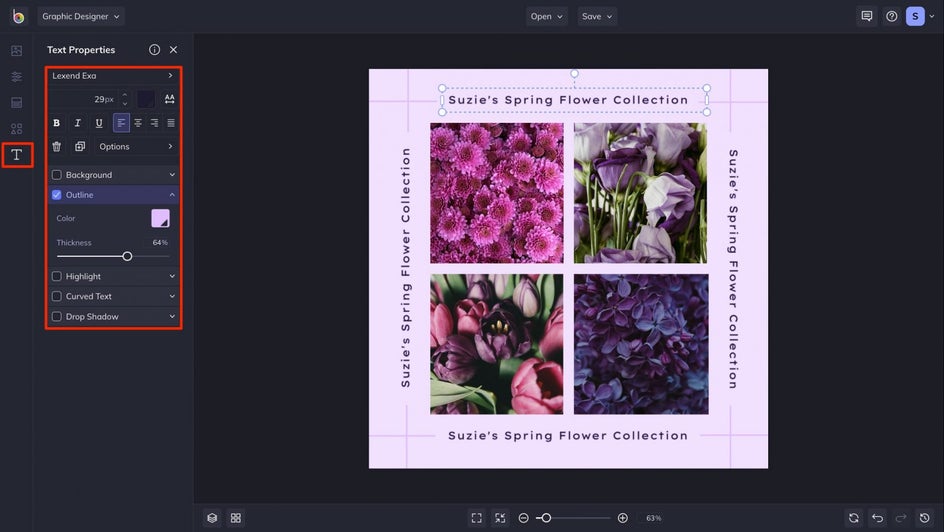
Task: Click the Underline text icon
Action: pyautogui.click(x=98, y=123)
